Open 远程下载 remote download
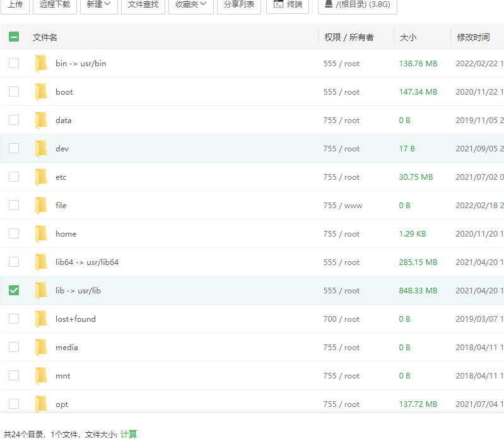The image size is (504, 441). 55,4
